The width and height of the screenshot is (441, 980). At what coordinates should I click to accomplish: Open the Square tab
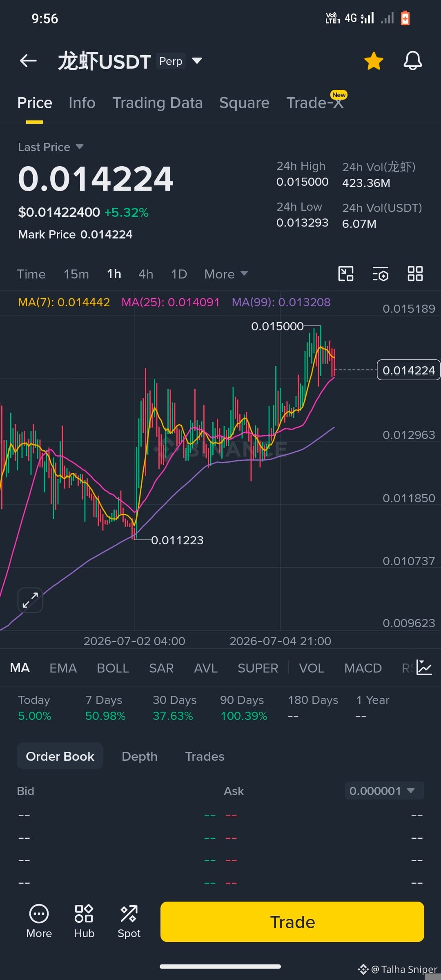point(244,103)
